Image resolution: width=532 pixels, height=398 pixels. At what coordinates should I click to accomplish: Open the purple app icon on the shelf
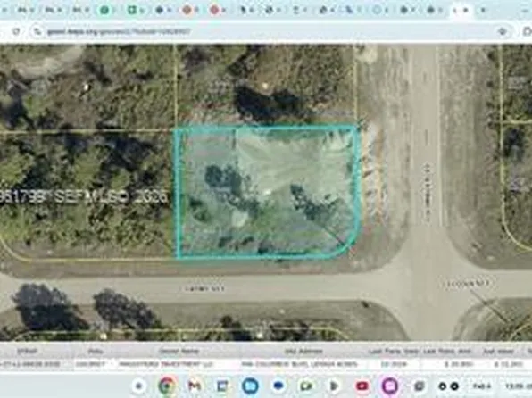click(x=390, y=386)
